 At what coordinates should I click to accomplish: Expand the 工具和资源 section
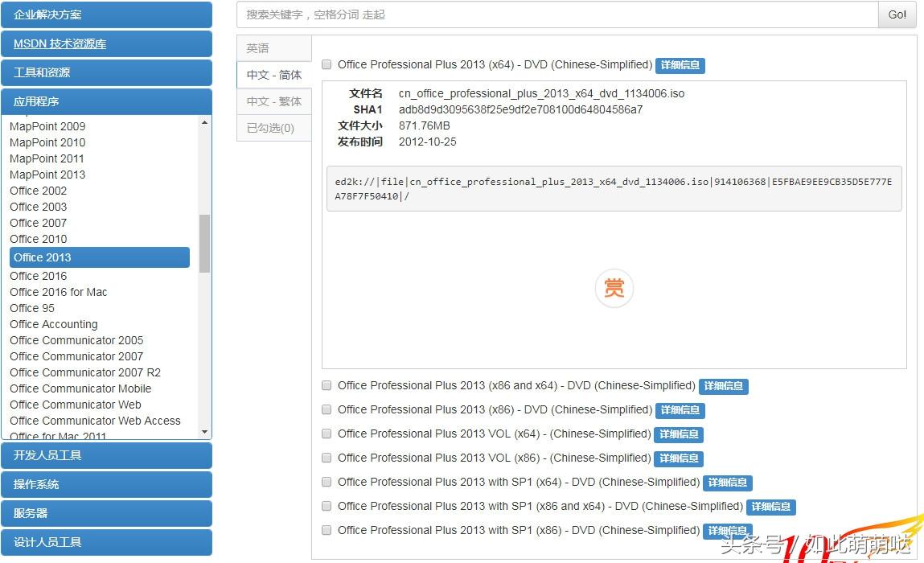107,72
